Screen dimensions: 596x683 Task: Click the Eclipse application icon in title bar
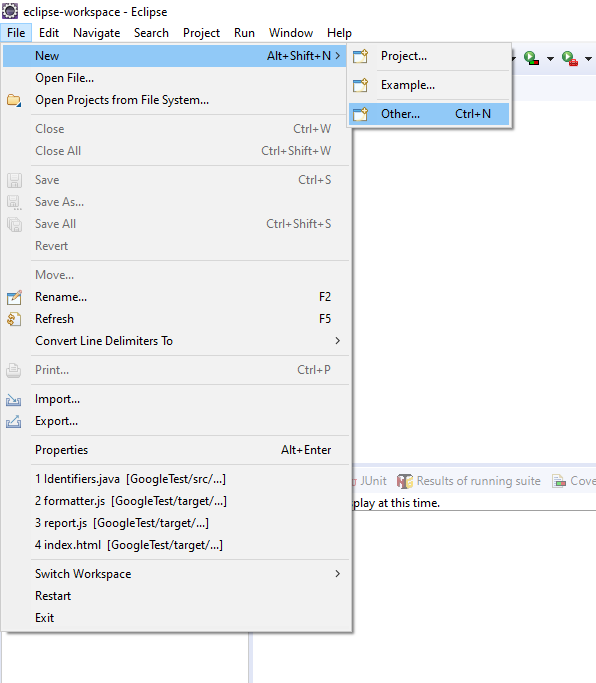point(10,11)
